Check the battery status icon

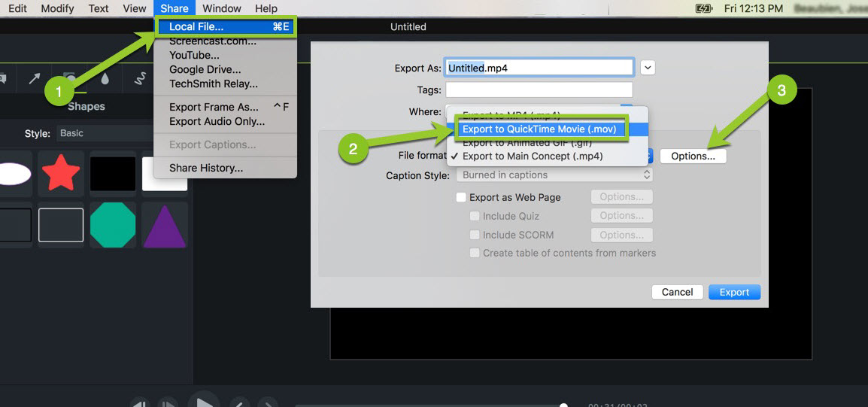pyautogui.click(x=703, y=8)
